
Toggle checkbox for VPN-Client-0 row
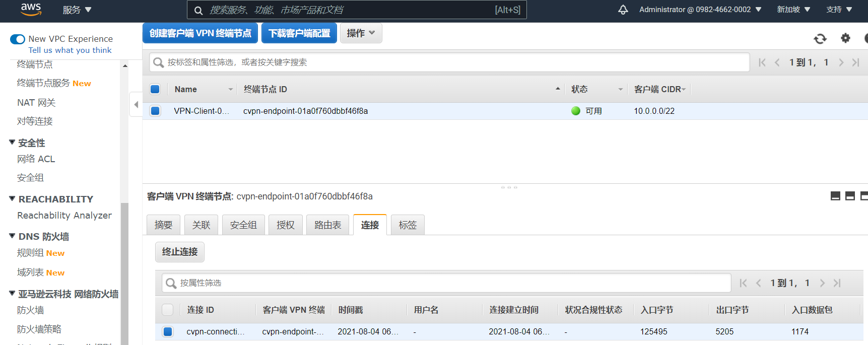point(155,111)
